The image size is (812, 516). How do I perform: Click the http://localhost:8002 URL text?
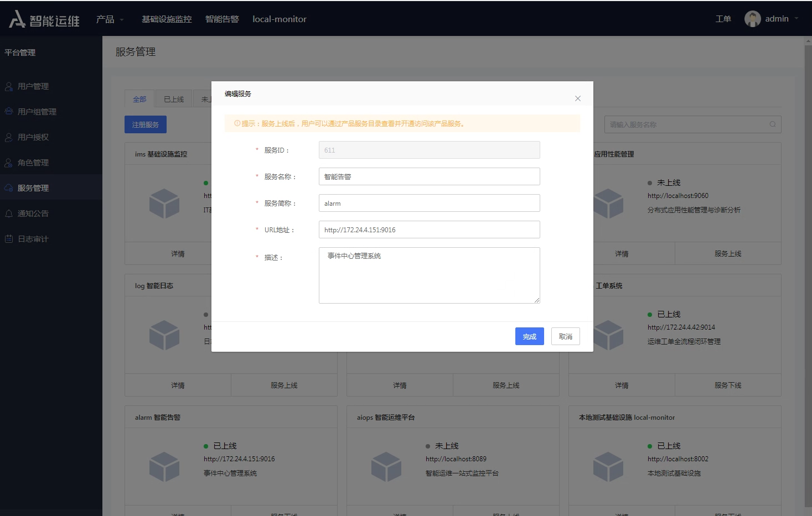coord(678,459)
